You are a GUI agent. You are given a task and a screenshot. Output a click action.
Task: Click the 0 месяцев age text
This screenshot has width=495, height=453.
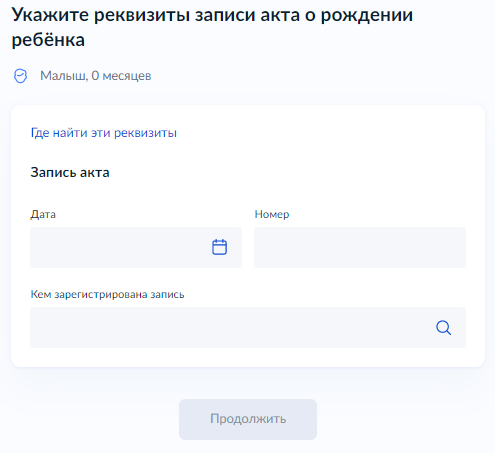pyautogui.click(x=121, y=76)
